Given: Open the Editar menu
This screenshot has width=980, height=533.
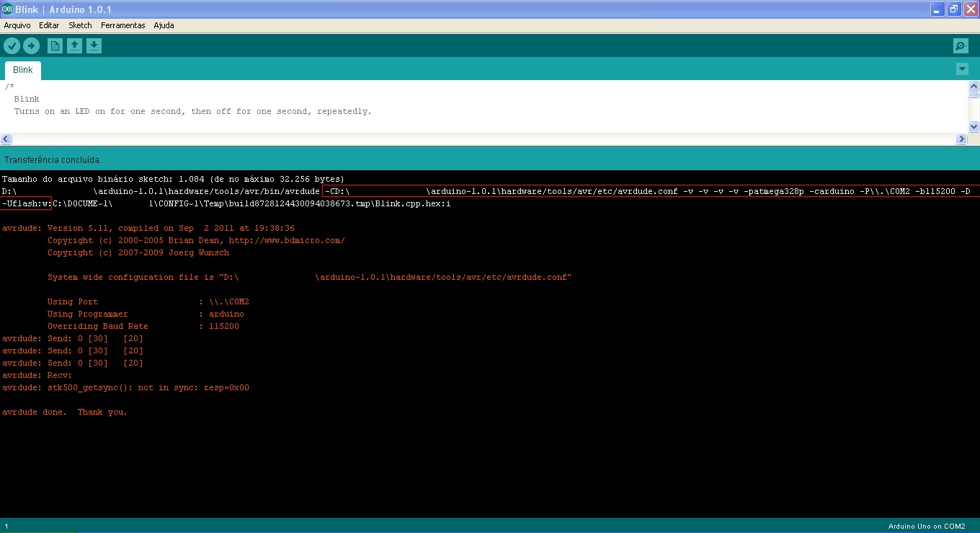Looking at the screenshot, I should tap(49, 25).
